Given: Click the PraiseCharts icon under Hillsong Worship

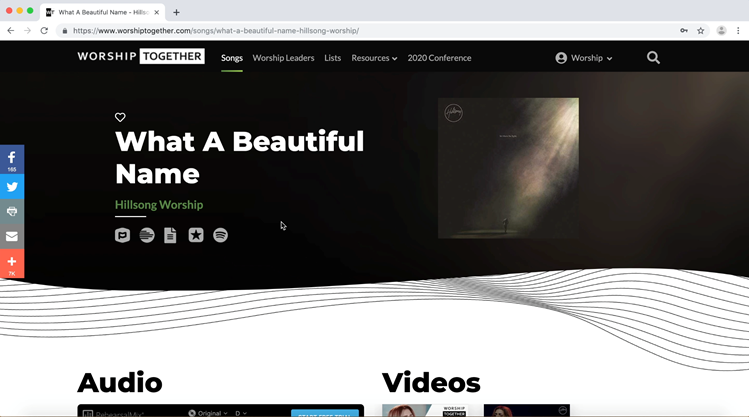Looking at the screenshot, I should tap(122, 235).
